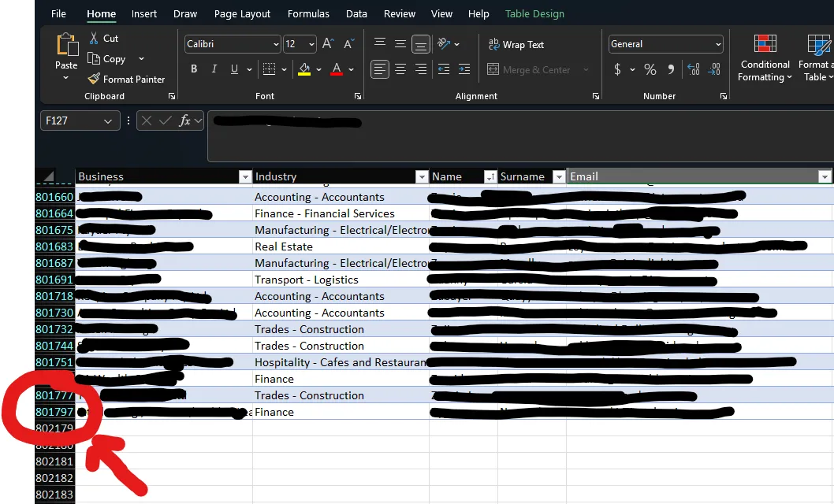This screenshot has height=504, width=834.
Task: Select Top Align icon
Action: [x=380, y=43]
